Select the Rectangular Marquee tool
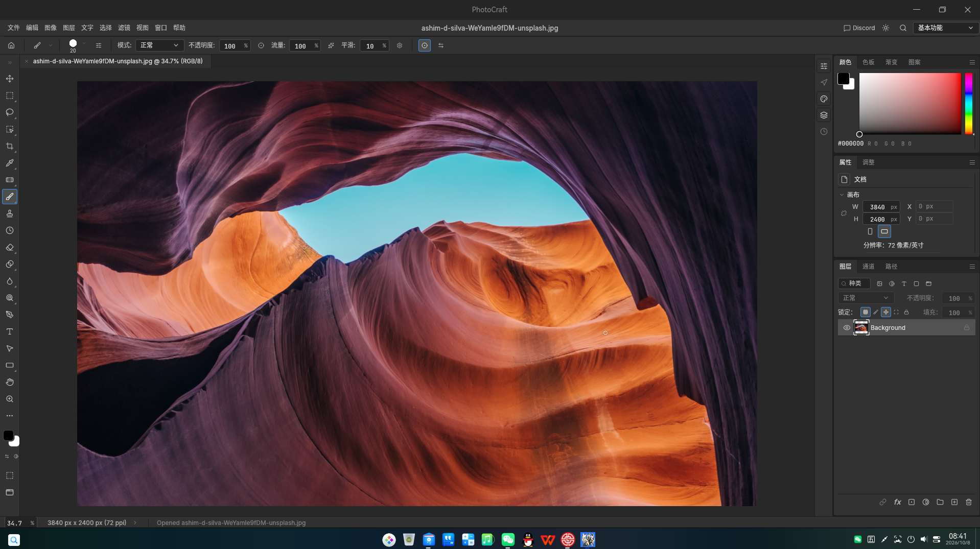Screen dimensions: 980x549 10,96
